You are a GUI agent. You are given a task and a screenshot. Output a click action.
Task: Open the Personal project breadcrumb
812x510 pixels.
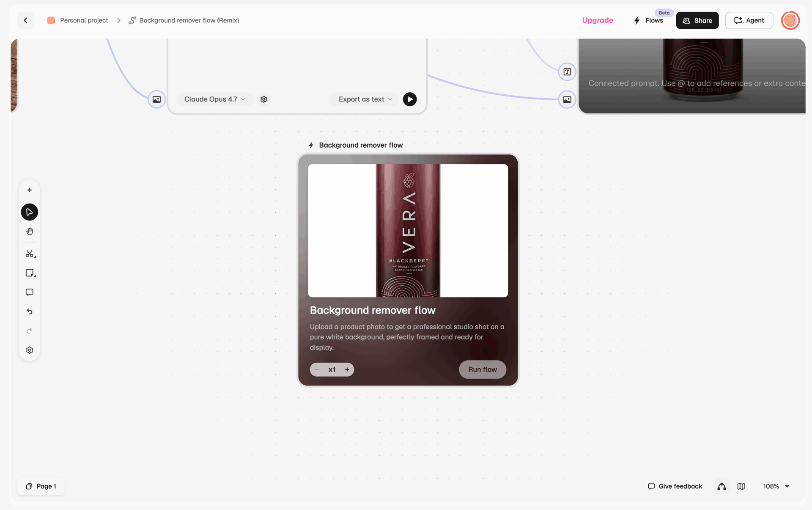point(78,20)
